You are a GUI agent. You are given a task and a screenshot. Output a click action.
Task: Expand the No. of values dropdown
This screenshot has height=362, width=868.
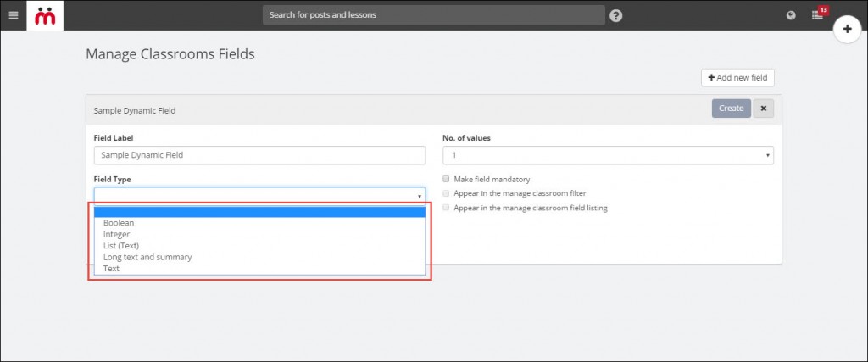(608, 155)
